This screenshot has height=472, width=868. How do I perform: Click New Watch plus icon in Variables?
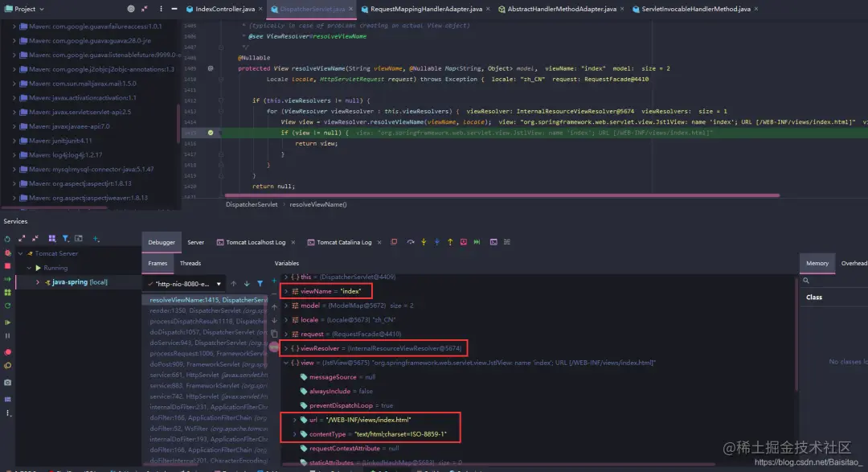coord(274,281)
